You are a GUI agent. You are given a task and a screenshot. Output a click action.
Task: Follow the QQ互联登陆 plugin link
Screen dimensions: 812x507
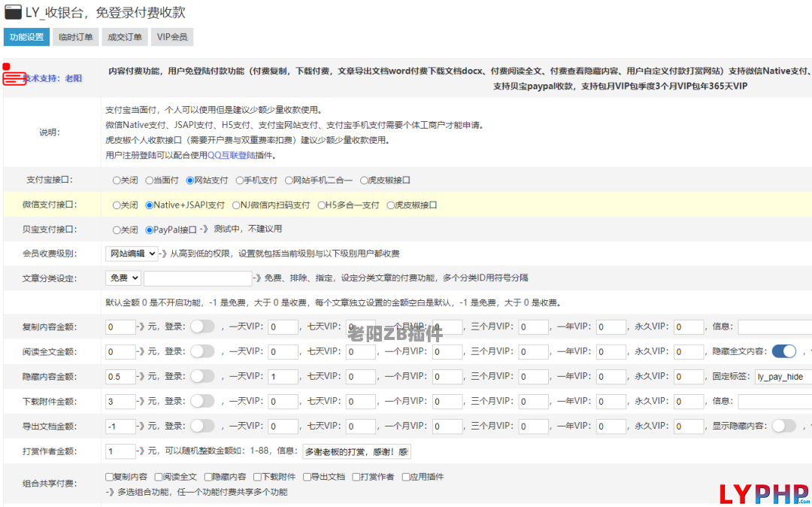[232, 155]
